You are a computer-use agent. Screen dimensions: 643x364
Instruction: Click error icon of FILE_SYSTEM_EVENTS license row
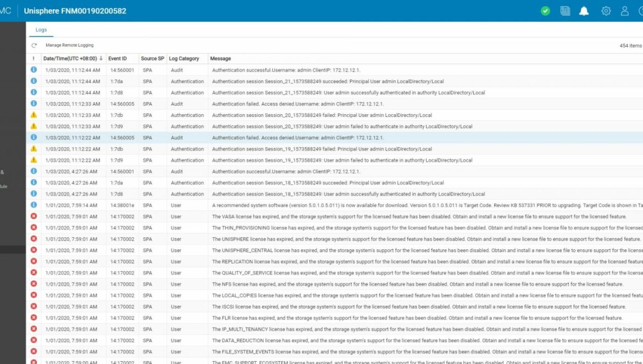(34, 351)
